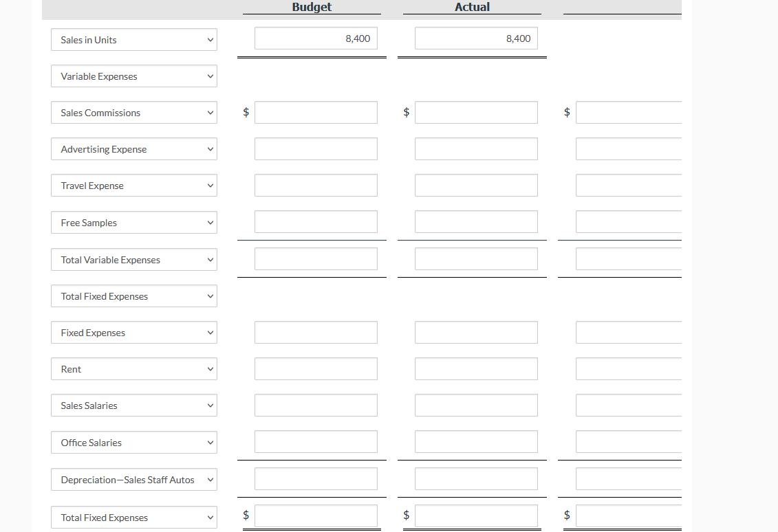Expand the Sales Commissions selector
This screenshot has width=778, height=532.
point(133,112)
